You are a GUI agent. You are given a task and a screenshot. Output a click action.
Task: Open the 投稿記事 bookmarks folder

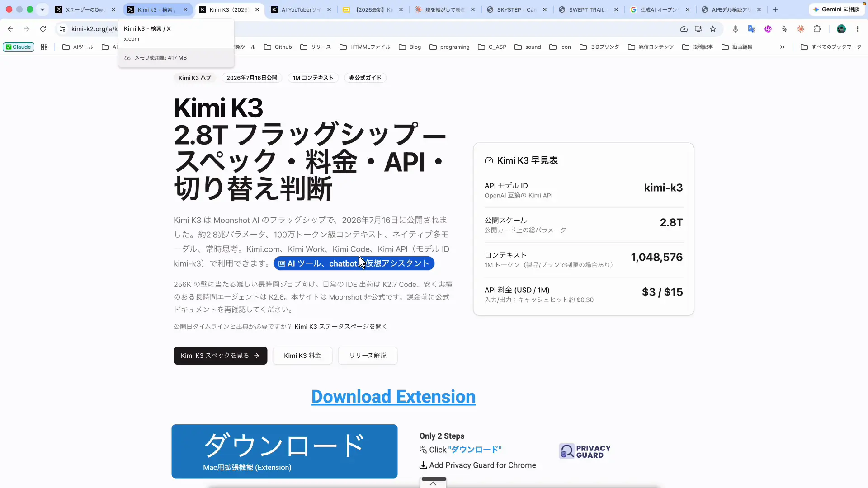[698, 47]
